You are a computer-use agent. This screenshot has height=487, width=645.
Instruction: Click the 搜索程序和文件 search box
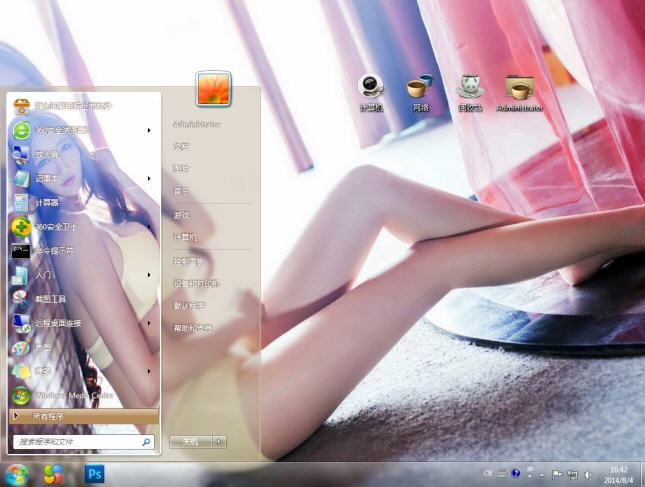pos(75,441)
